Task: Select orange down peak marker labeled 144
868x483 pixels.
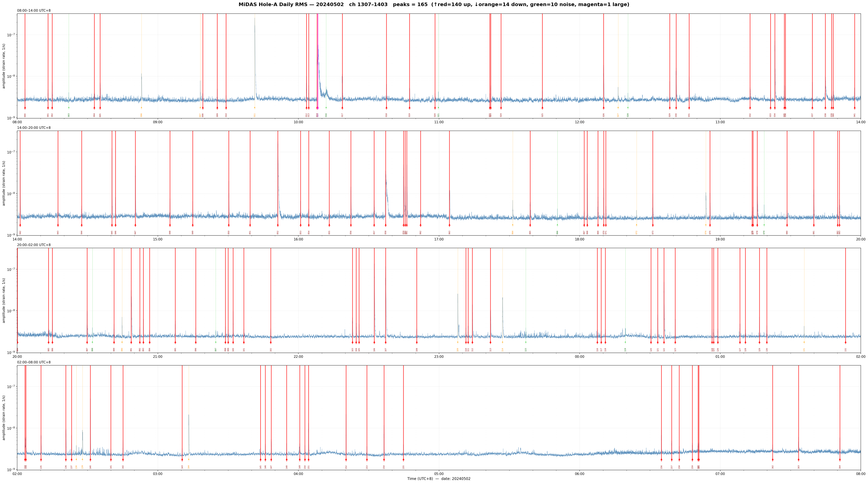Action: click(189, 459)
